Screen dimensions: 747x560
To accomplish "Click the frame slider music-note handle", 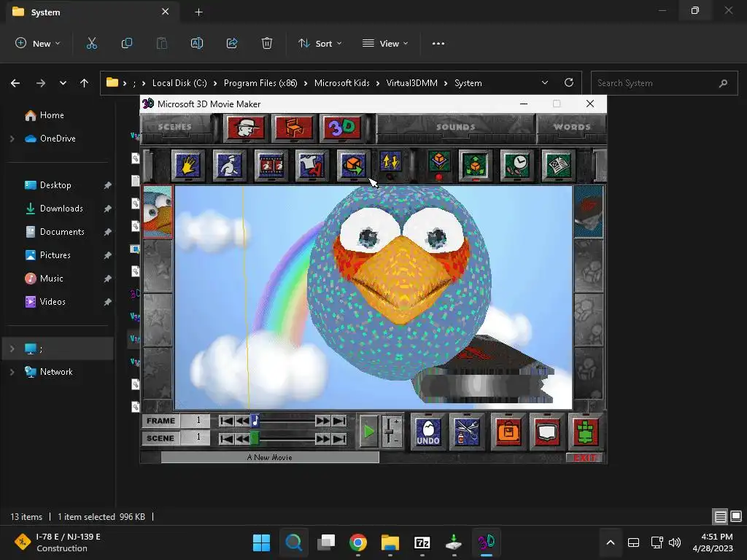I will click(255, 421).
